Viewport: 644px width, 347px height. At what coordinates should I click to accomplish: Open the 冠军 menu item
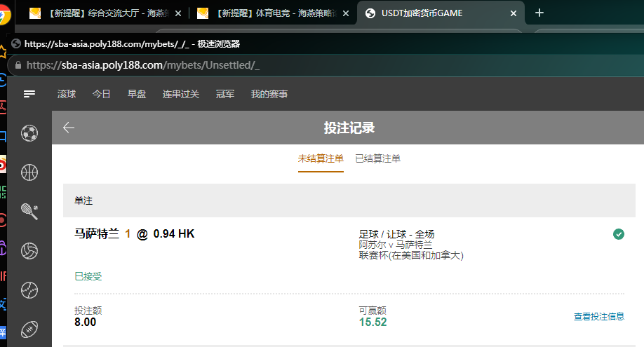pos(225,95)
